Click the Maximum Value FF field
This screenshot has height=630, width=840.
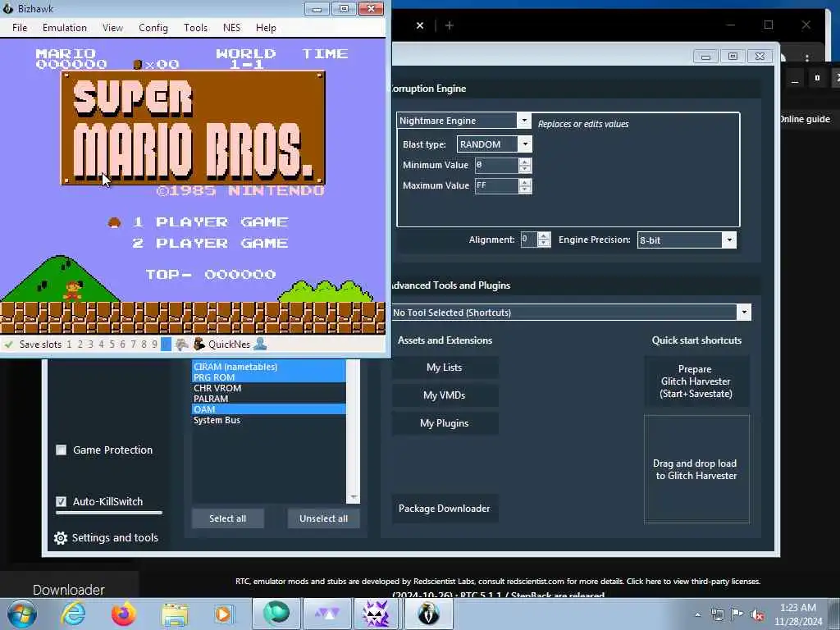tap(496, 185)
